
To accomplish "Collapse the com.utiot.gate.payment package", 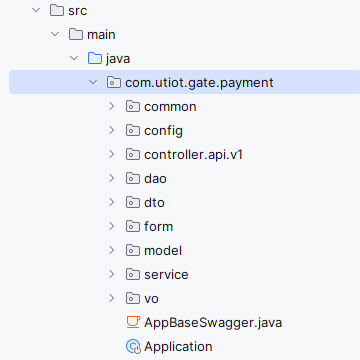I will [93, 82].
